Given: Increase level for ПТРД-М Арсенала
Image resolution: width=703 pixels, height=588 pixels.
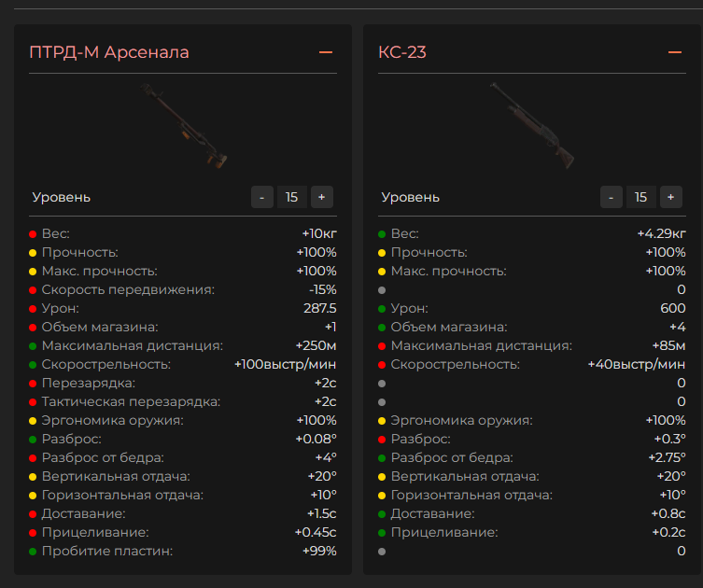Looking at the screenshot, I should pos(321,197).
